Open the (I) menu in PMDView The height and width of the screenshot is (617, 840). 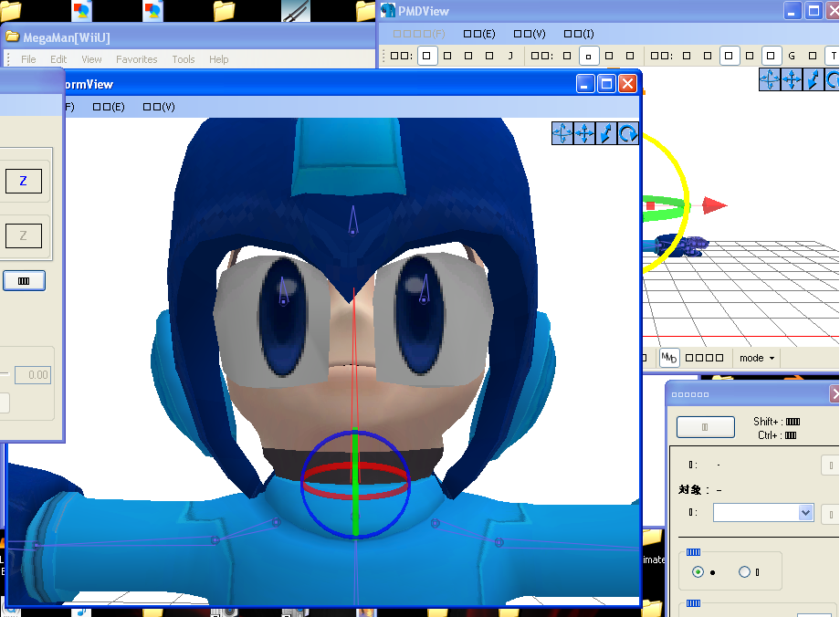[x=579, y=34]
